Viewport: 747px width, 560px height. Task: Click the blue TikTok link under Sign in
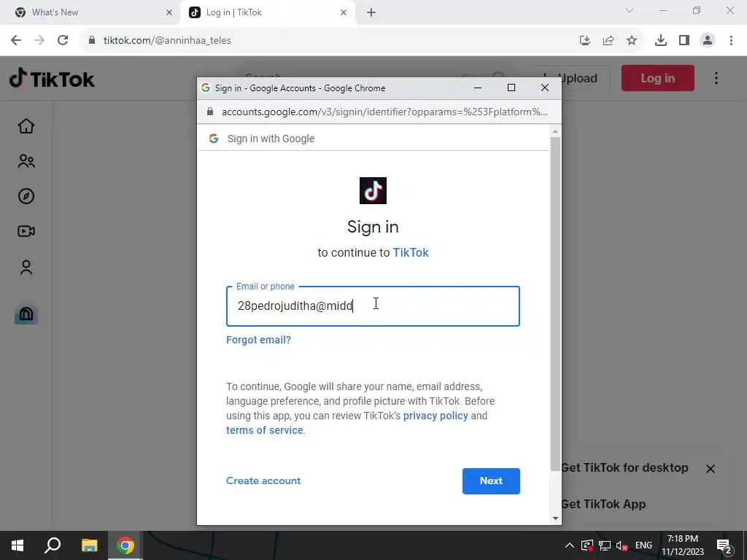click(x=411, y=252)
